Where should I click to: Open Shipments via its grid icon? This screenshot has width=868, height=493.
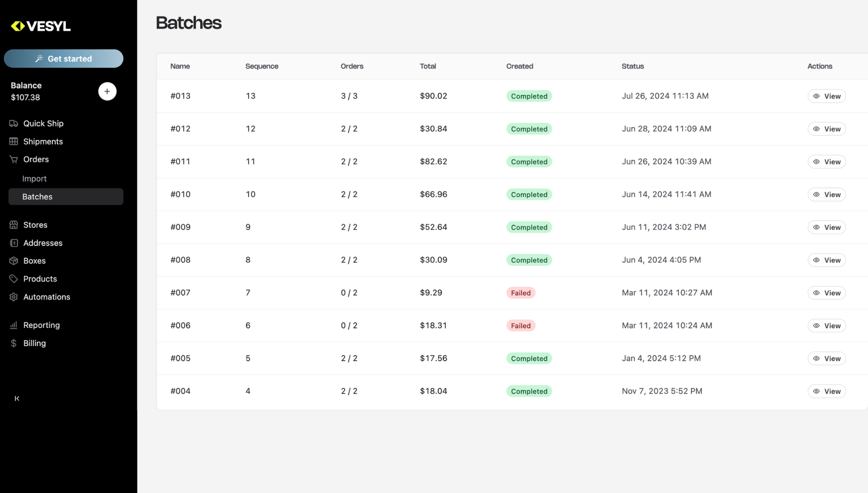[14, 142]
